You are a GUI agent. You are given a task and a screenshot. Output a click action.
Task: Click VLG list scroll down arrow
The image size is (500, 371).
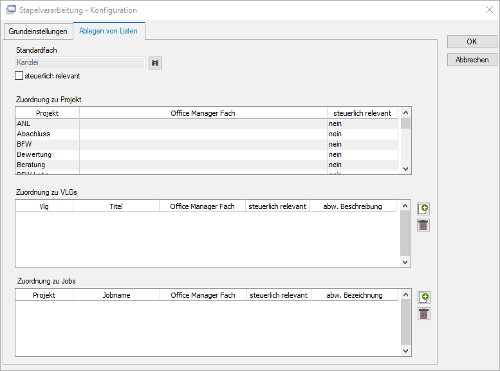click(405, 262)
